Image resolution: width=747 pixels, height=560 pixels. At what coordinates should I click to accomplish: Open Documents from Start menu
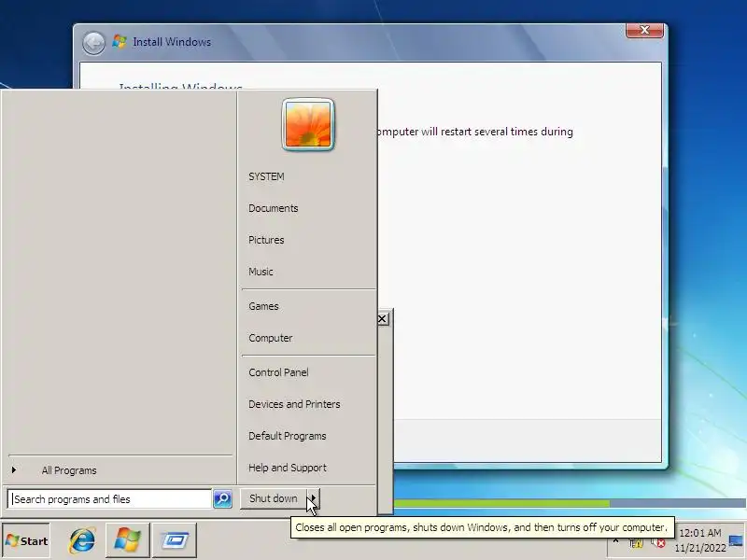tap(274, 208)
